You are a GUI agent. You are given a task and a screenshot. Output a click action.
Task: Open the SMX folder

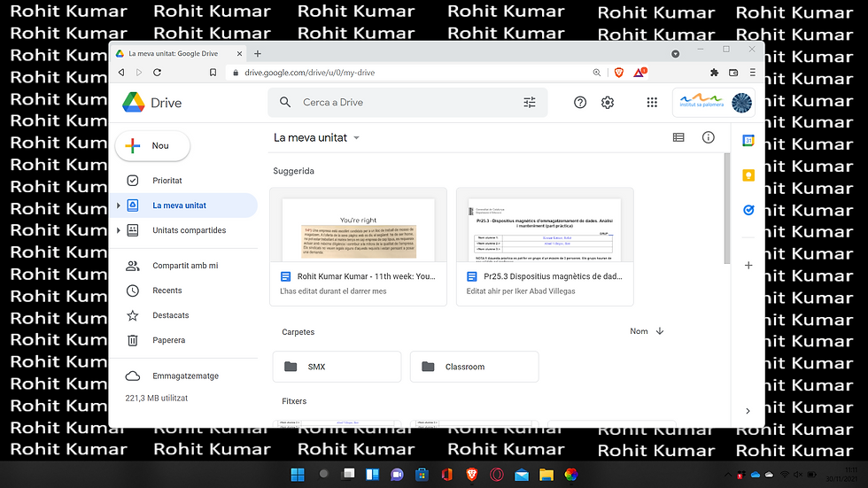click(x=337, y=367)
